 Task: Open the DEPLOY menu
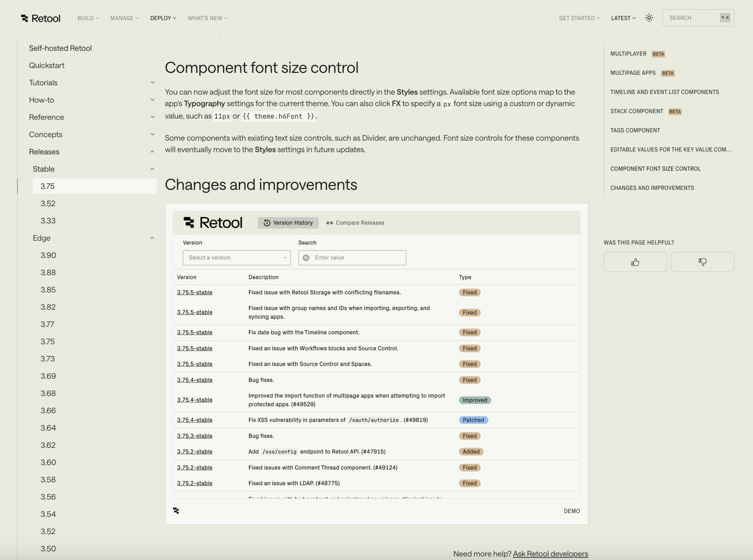click(x=163, y=18)
